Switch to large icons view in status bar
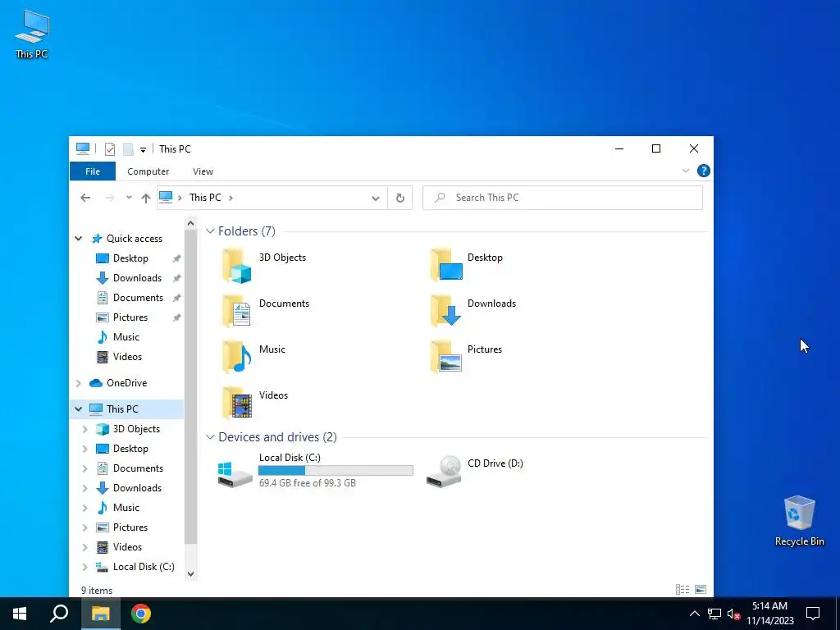Image resolution: width=840 pixels, height=630 pixels. click(701, 590)
